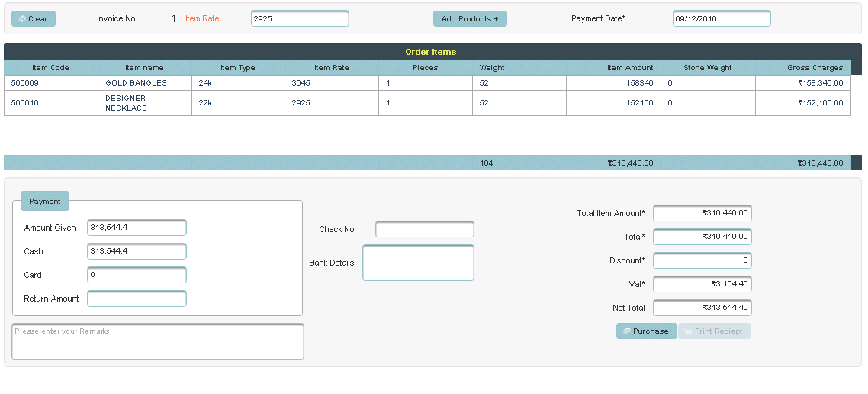
Task: Click the Amount Given input box
Action: [137, 228]
